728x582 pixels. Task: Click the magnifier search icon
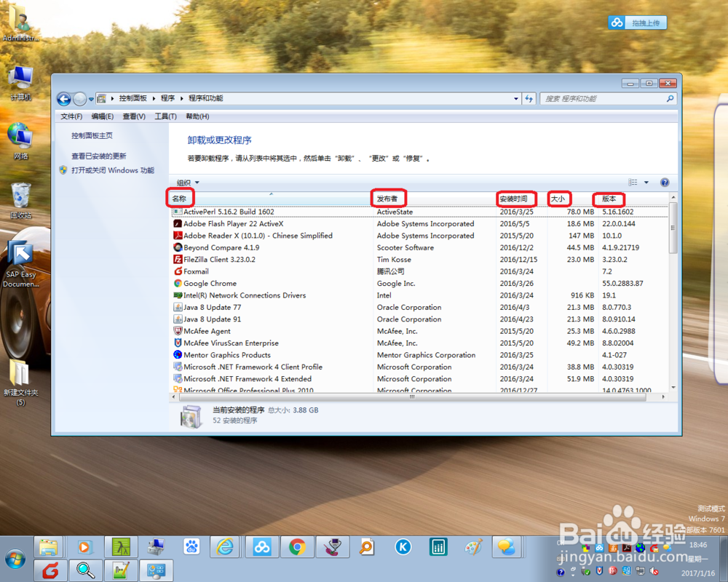tap(670, 98)
